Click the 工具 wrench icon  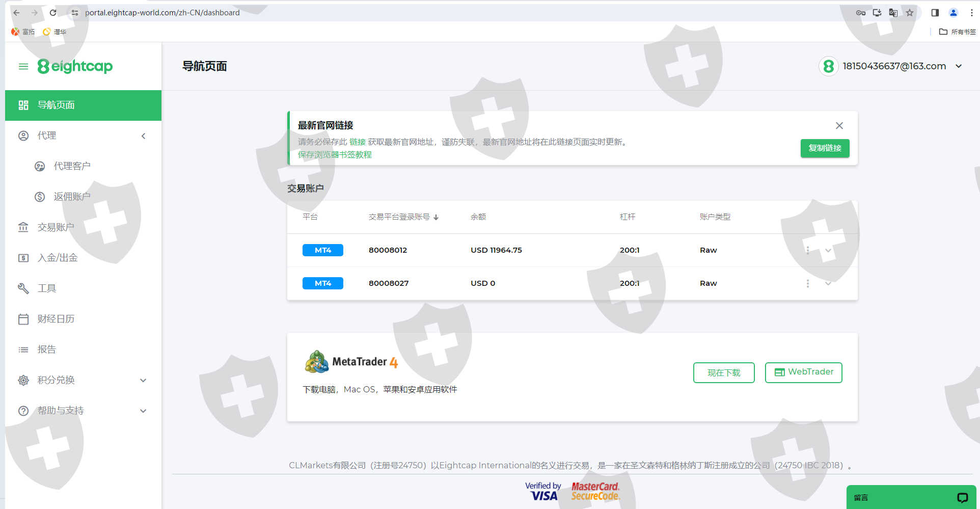tap(23, 288)
